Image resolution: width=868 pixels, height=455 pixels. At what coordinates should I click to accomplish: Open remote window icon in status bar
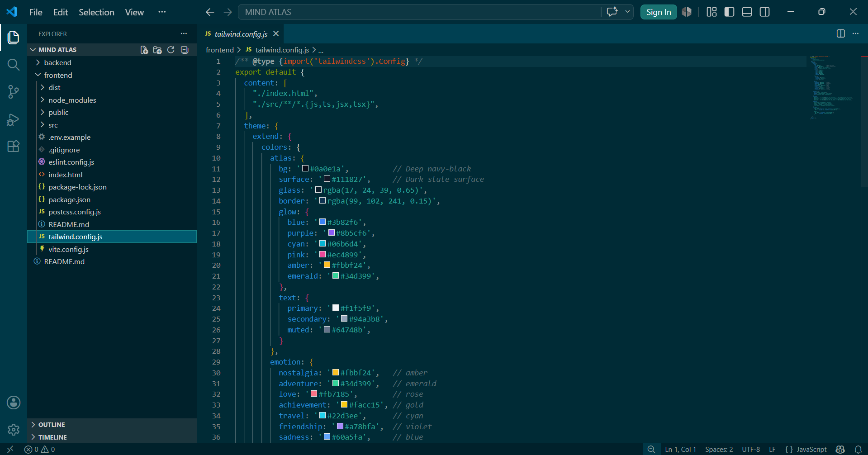10,449
